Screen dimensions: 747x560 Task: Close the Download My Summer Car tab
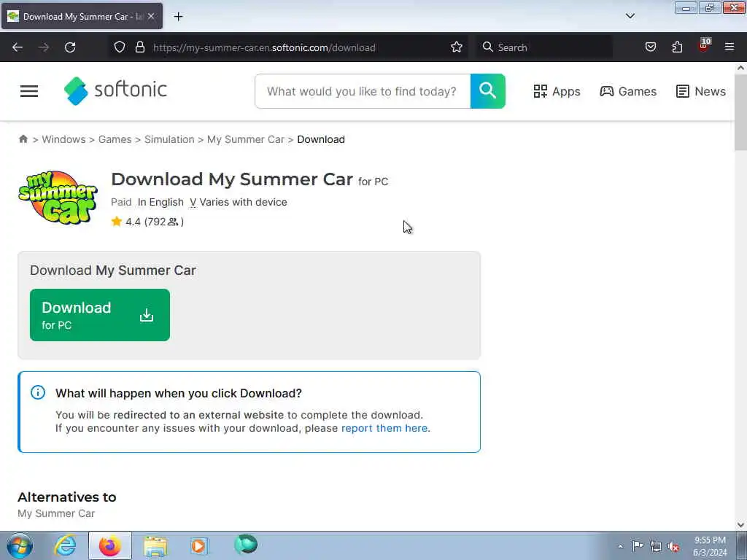point(151,17)
